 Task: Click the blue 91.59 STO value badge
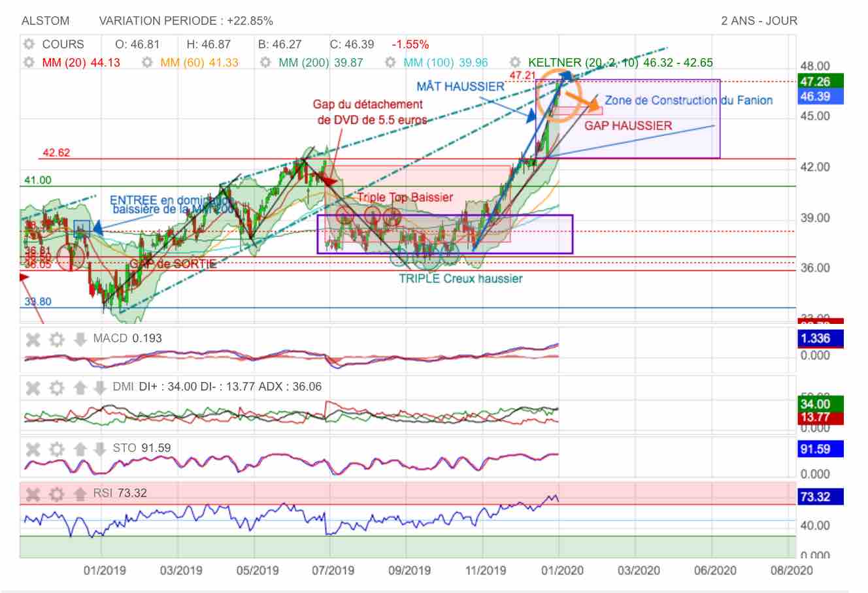coord(821,449)
